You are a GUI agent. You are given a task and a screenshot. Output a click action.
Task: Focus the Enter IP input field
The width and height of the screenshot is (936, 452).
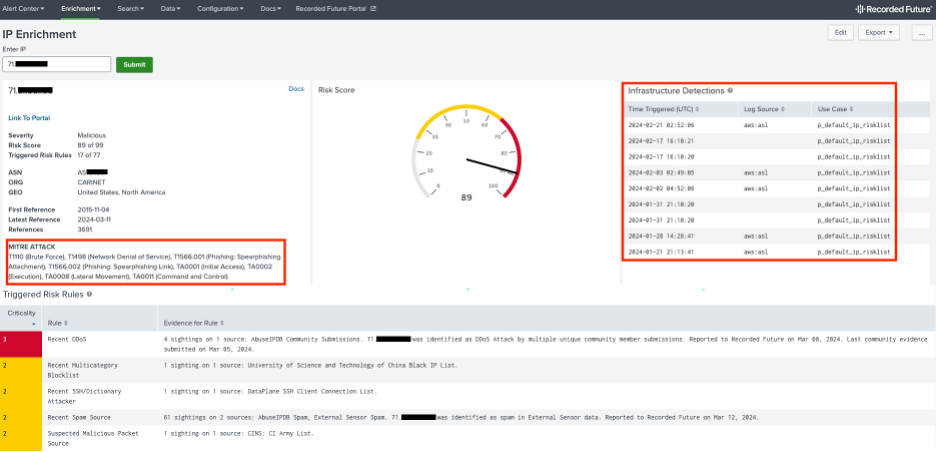(57, 64)
